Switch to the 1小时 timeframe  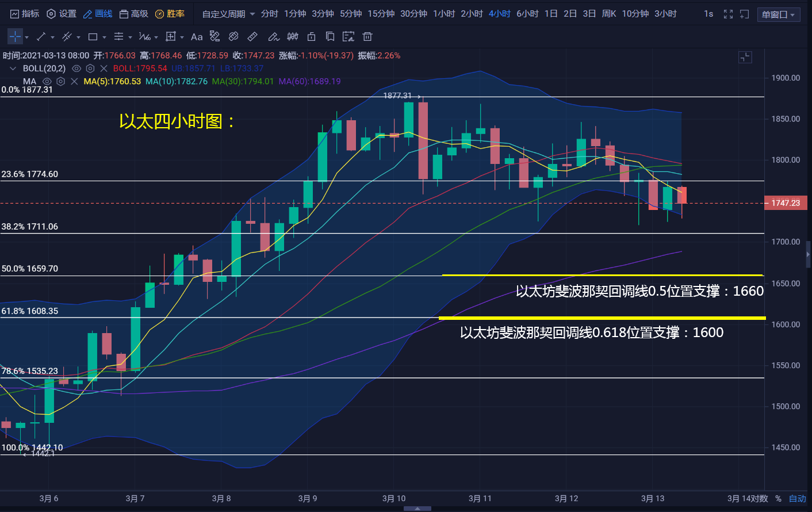pyautogui.click(x=443, y=14)
